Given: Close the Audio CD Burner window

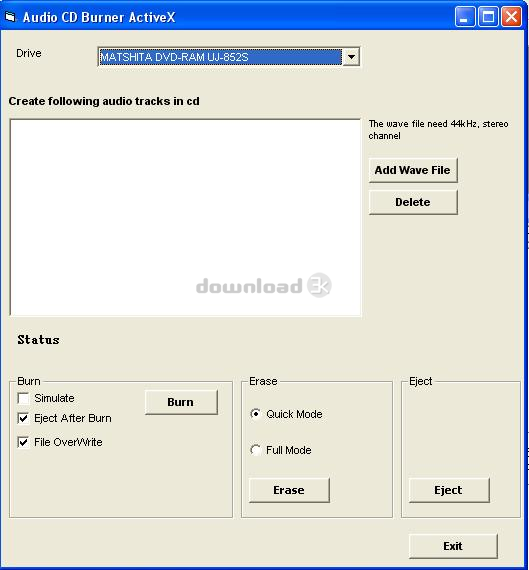Looking at the screenshot, I should point(511,17).
